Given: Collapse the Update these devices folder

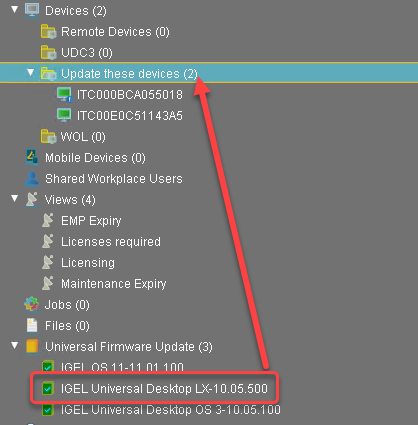Looking at the screenshot, I should pos(31,72).
